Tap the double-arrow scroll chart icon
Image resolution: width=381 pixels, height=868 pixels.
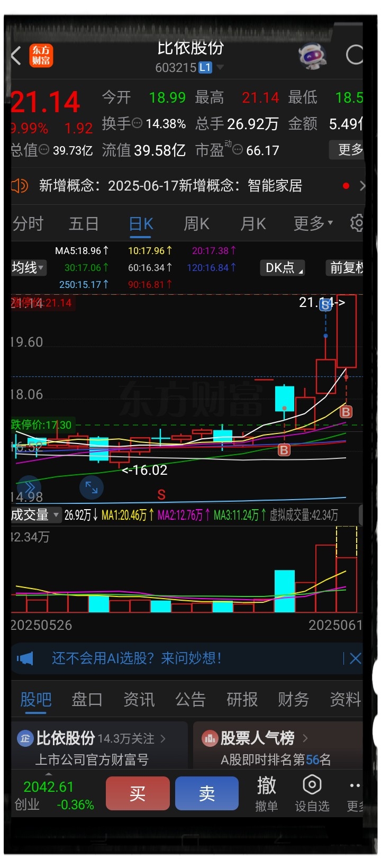(x=29, y=487)
